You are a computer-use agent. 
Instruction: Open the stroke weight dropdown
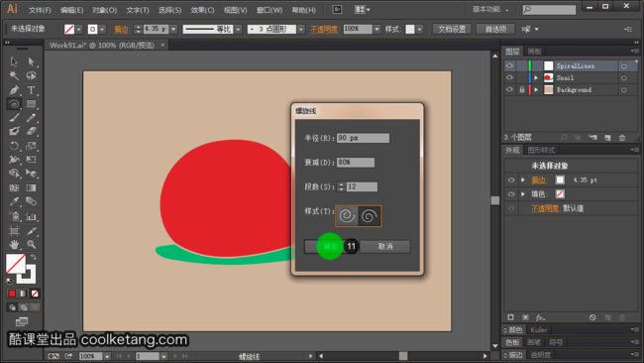173,29
